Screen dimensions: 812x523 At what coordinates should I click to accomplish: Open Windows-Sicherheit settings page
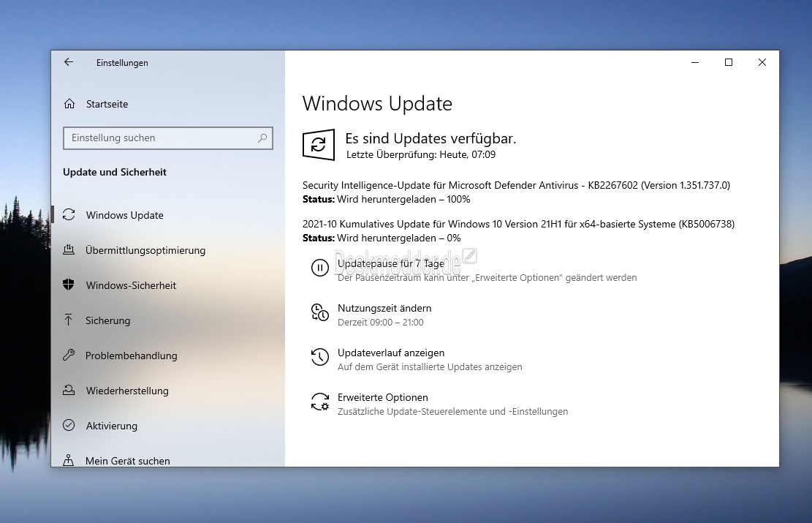tap(131, 285)
